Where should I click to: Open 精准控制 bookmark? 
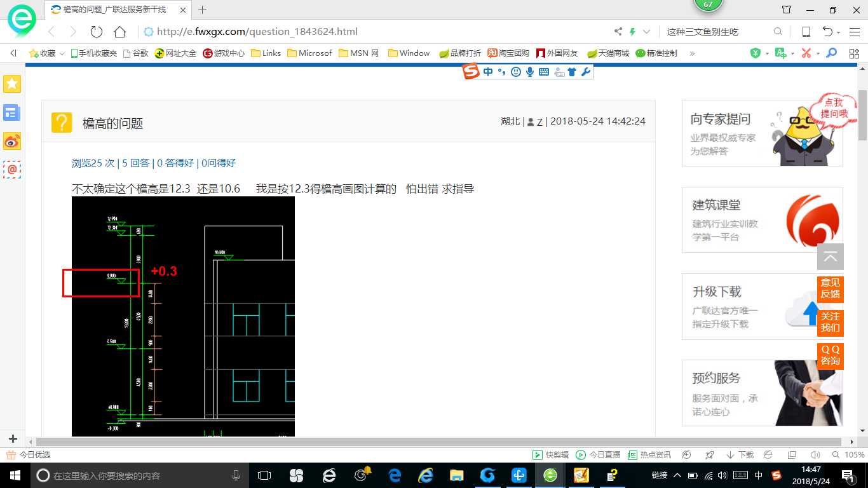point(656,53)
